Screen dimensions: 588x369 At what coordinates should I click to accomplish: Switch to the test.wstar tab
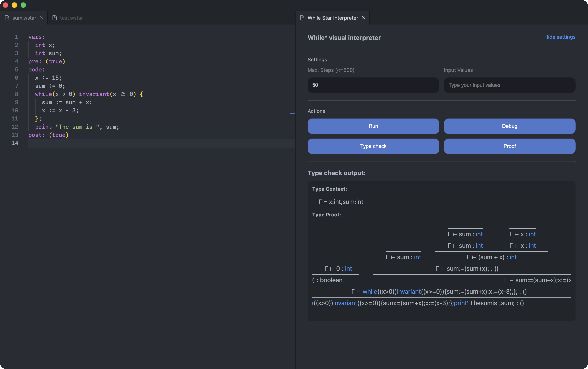point(71,18)
